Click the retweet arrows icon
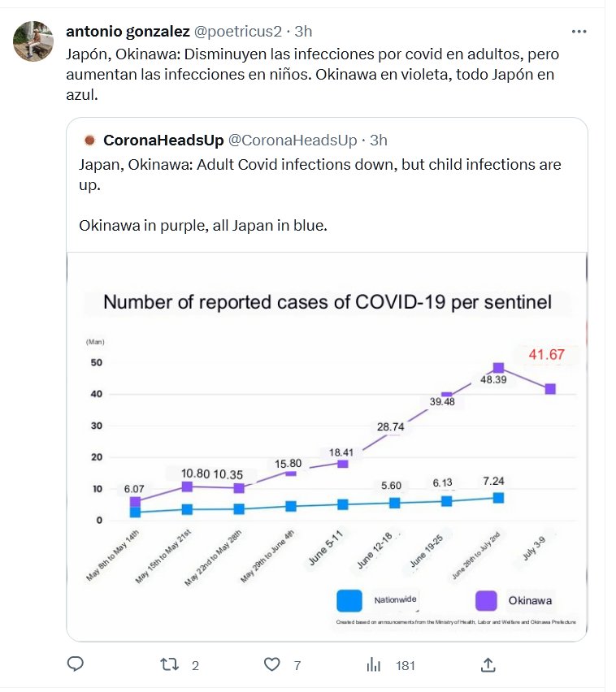 pyautogui.click(x=170, y=664)
